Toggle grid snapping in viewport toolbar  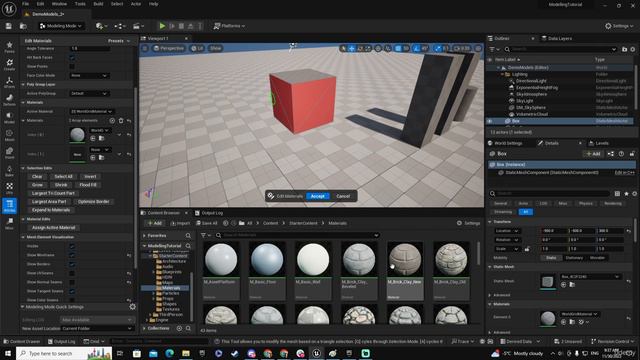[398, 49]
